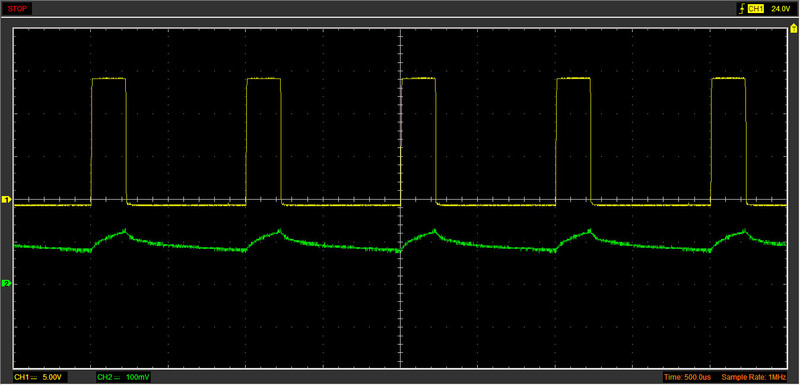The height and width of the screenshot is (385, 800).
Task: Click the yellow trigger level marker at right edge
Action: click(x=794, y=30)
